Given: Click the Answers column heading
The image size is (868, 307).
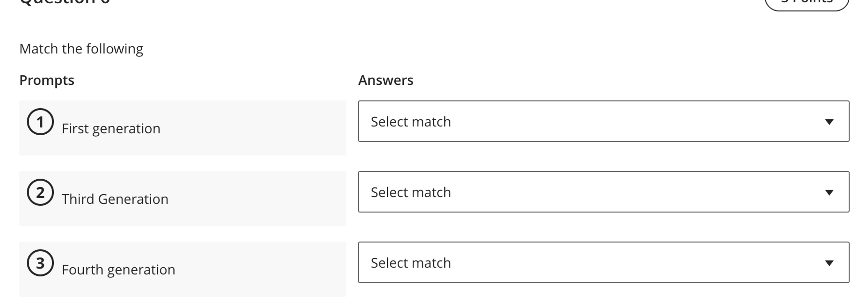Looking at the screenshot, I should pos(386,80).
